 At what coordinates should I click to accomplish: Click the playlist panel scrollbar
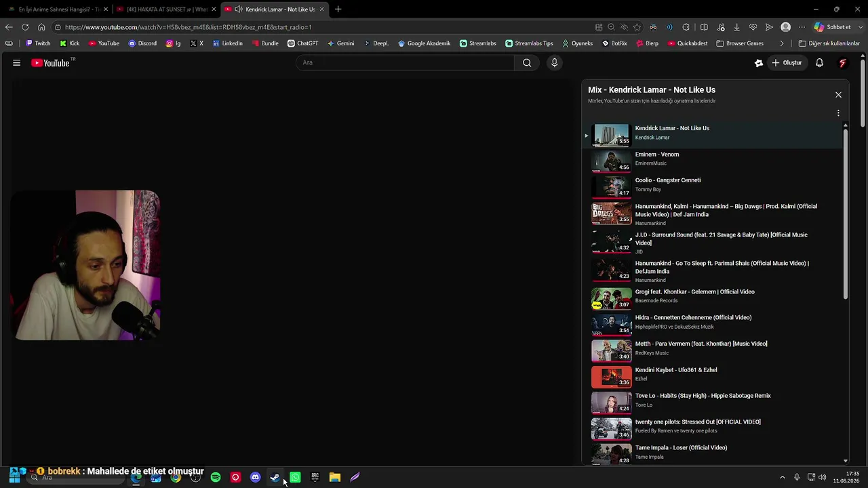(846, 213)
